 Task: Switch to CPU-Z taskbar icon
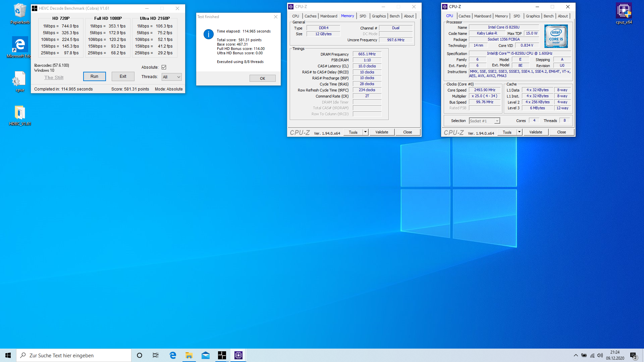pos(238,355)
